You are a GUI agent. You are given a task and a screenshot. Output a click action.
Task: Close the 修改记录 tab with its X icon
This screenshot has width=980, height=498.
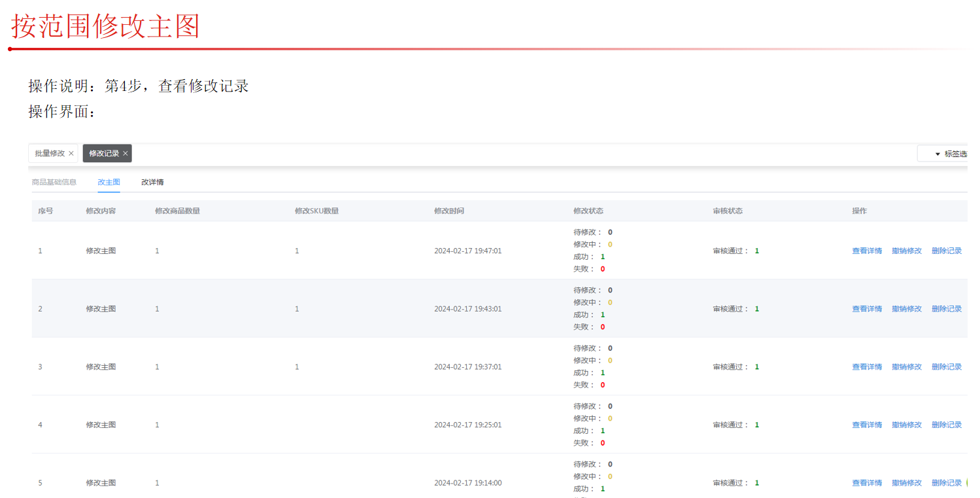pos(126,153)
